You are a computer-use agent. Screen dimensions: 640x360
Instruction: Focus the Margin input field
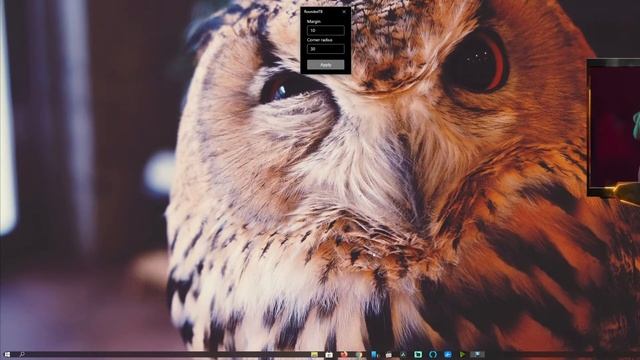coord(326,30)
